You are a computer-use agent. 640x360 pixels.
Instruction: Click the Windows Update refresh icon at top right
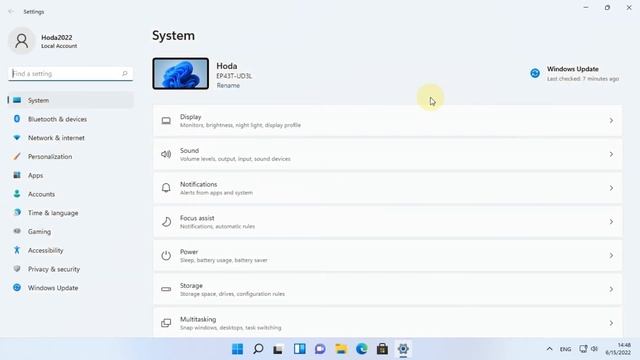535,73
